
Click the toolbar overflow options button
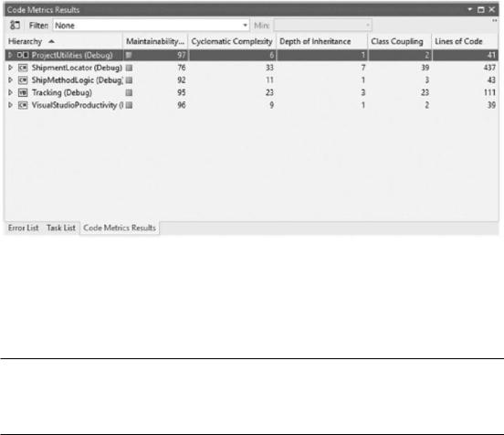494,21
